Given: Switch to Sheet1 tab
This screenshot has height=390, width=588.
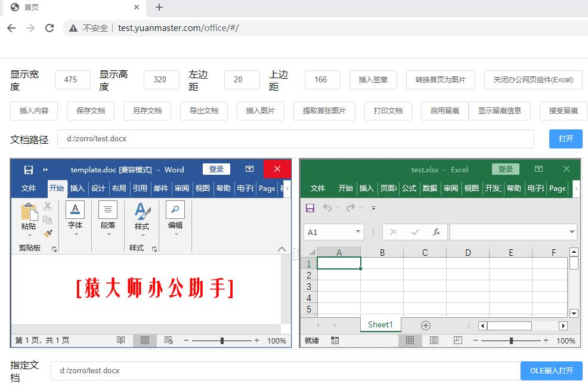Looking at the screenshot, I should coord(380,325).
